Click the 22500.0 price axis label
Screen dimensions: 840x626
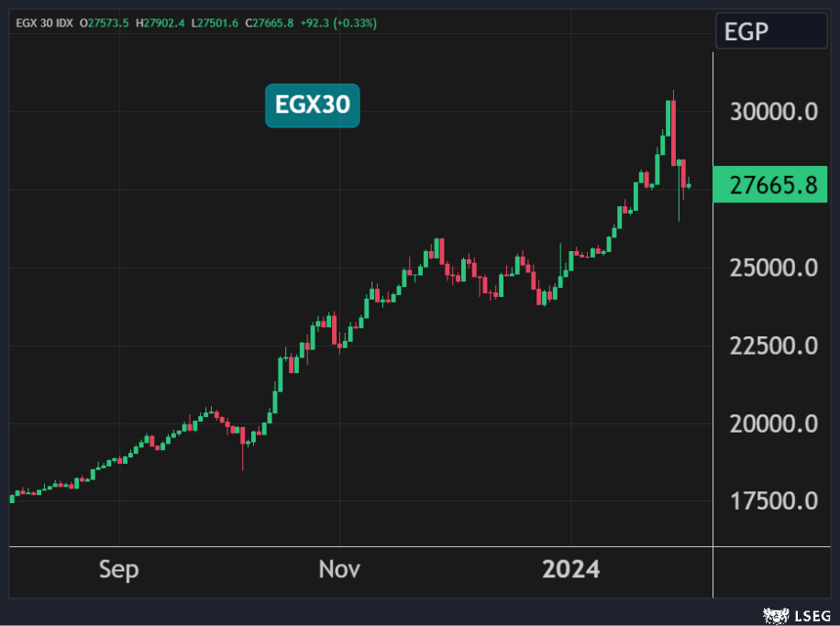[773, 346]
